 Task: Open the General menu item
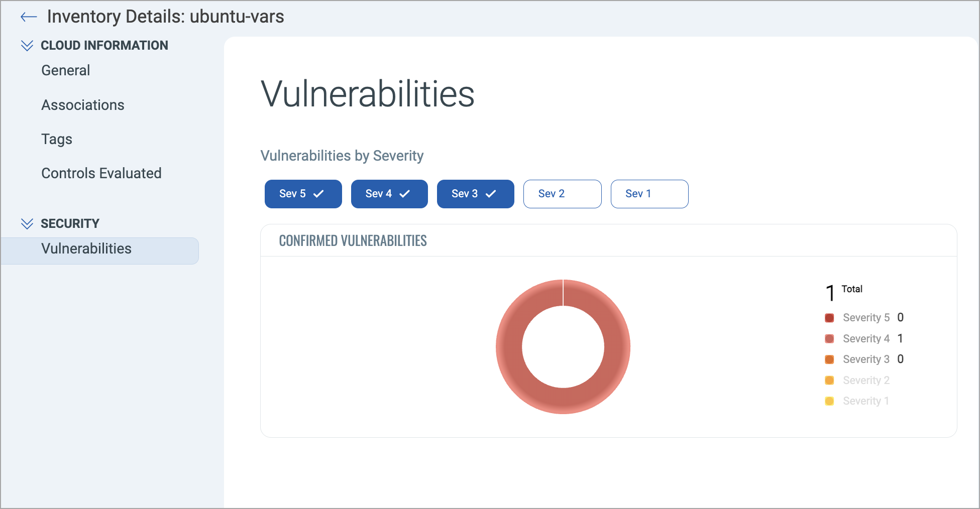66,71
